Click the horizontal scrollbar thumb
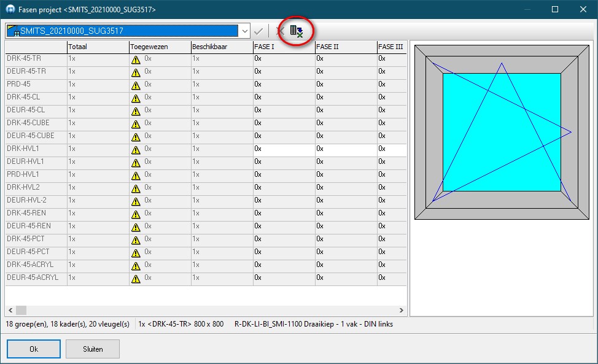 21,310
